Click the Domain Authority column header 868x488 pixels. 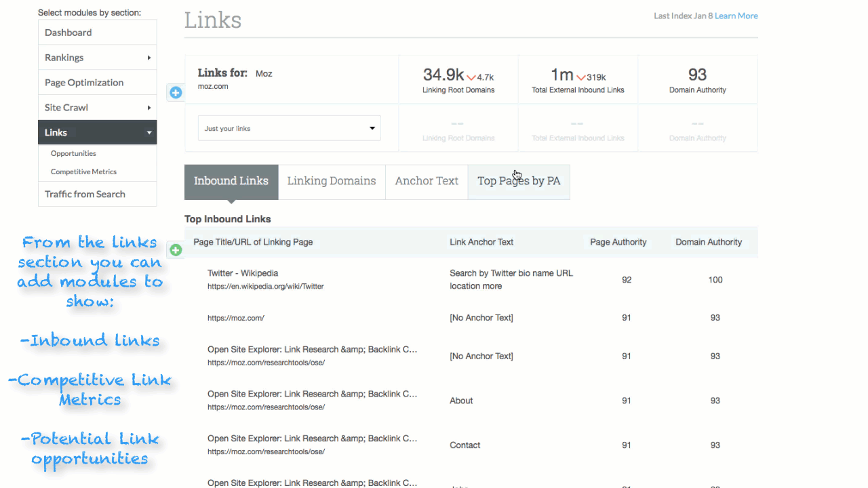coord(709,242)
